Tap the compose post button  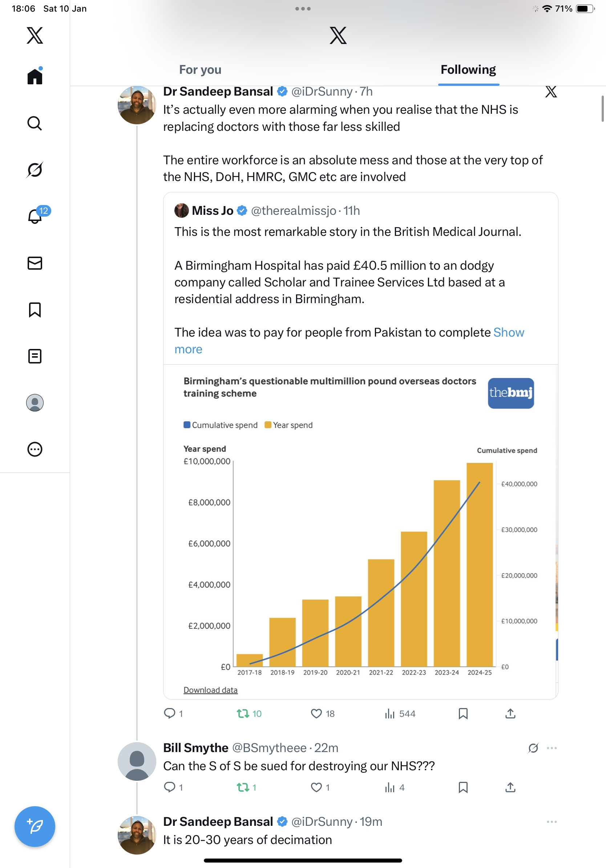click(x=35, y=827)
